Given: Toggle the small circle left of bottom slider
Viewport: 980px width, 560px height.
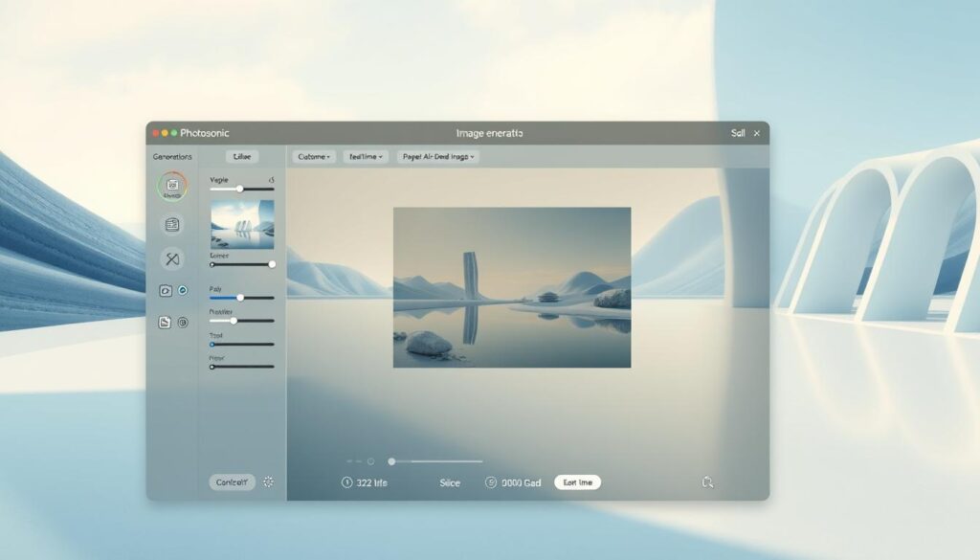Looking at the screenshot, I should [370, 461].
